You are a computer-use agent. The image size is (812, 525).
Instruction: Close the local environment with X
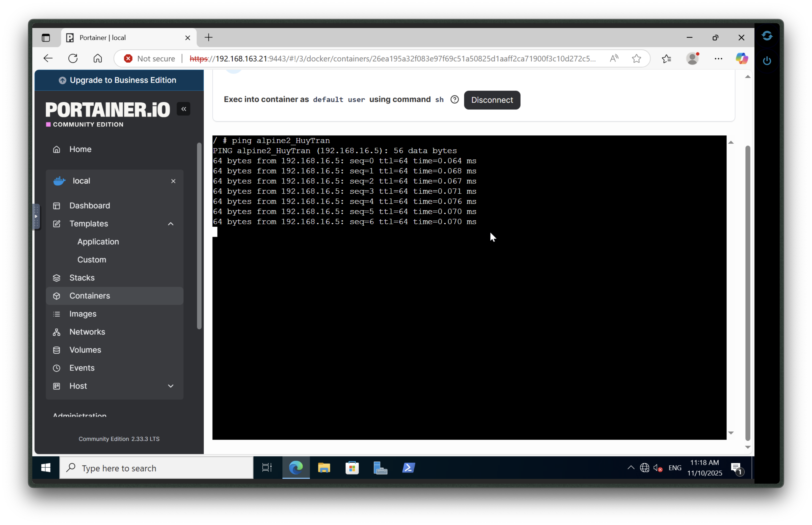click(x=173, y=181)
